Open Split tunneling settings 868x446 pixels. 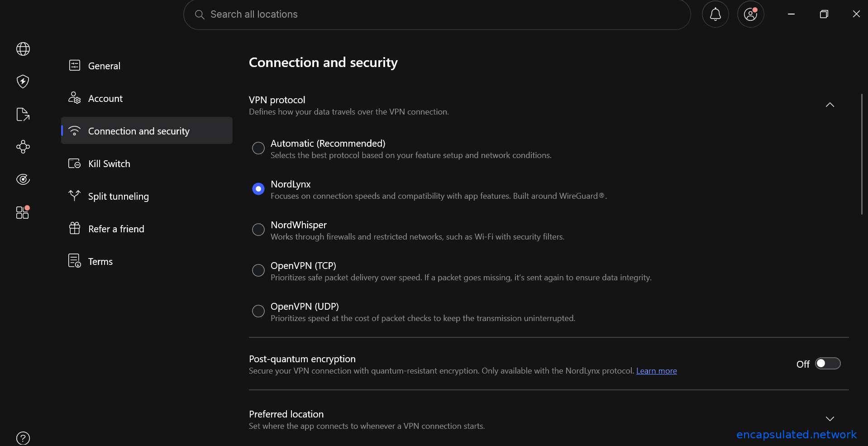click(x=147, y=196)
